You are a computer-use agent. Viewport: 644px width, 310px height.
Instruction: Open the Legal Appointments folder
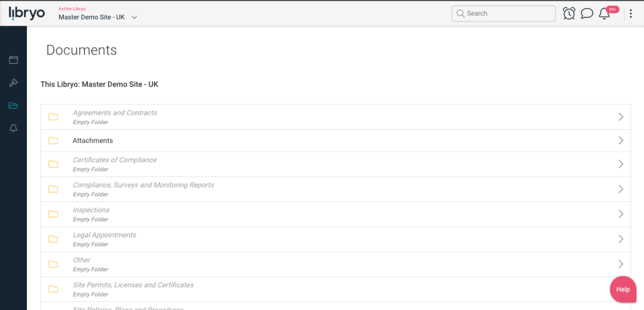tap(335, 240)
